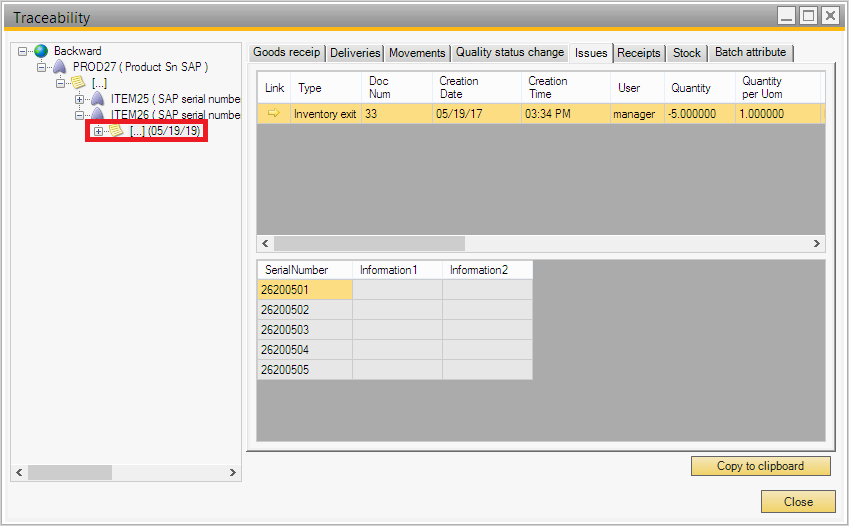This screenshot has height=526, width=849.
Task: Click the PROD27 product node icon
Action: [59, 67]
